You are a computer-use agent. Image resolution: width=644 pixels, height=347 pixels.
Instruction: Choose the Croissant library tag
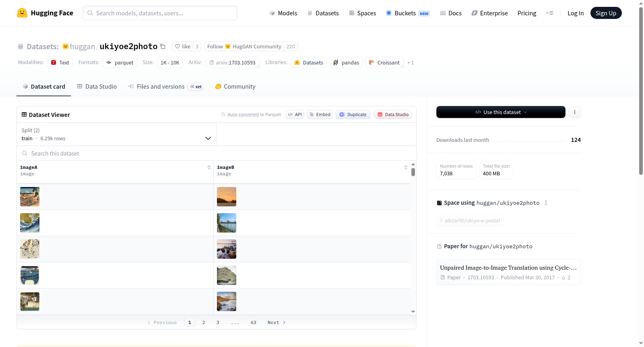pos(384,62)
